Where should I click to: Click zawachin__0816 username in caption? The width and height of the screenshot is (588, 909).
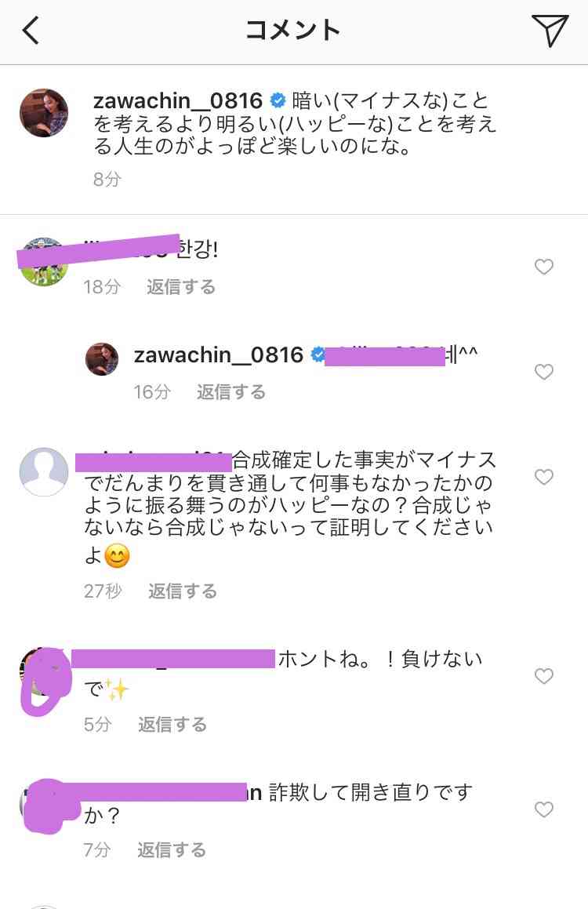coord(178,101)
